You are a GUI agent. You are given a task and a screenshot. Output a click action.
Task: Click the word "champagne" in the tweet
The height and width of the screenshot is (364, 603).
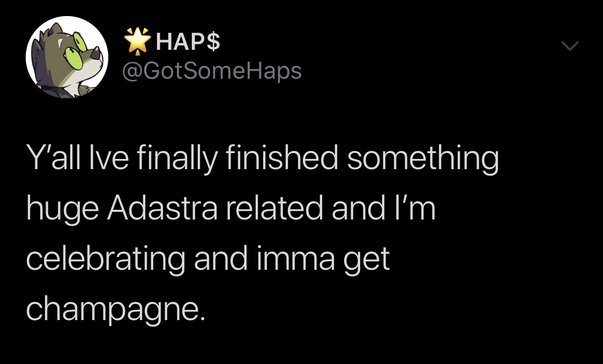[x=115, y=310]
